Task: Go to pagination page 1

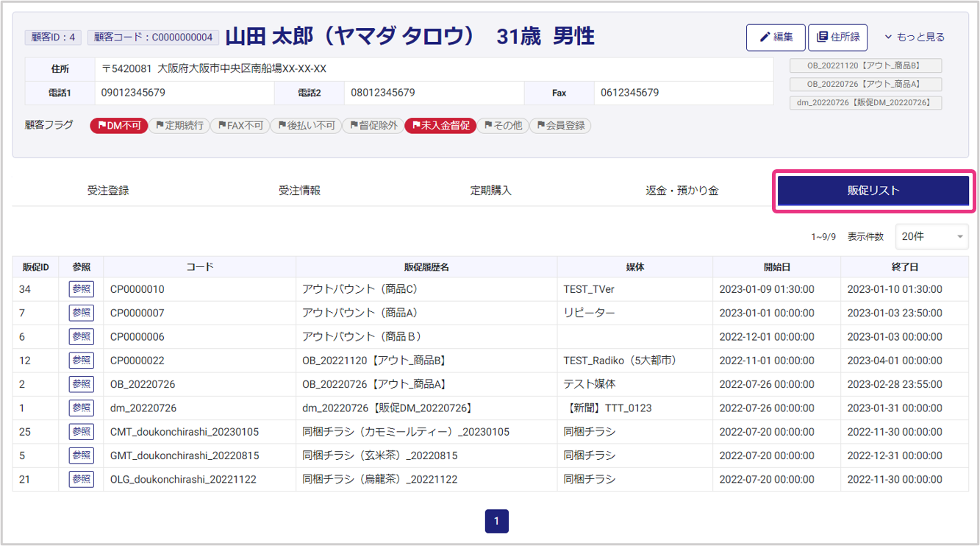Action: 496,521
